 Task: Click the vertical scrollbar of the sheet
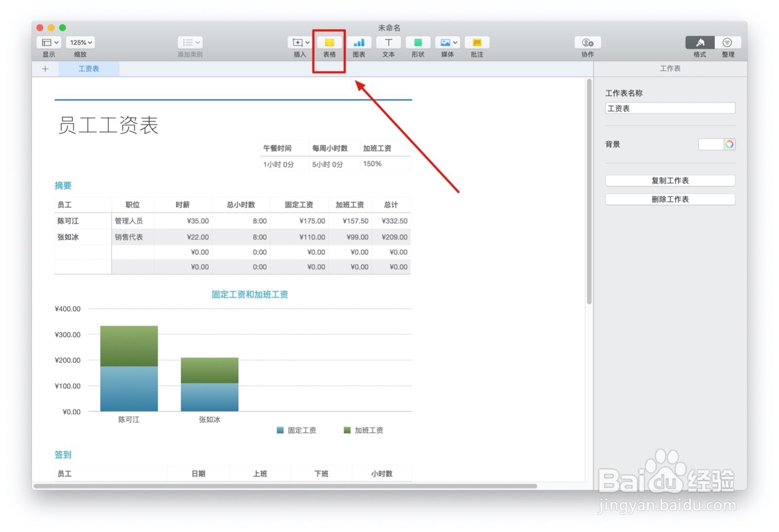[589, 192]
